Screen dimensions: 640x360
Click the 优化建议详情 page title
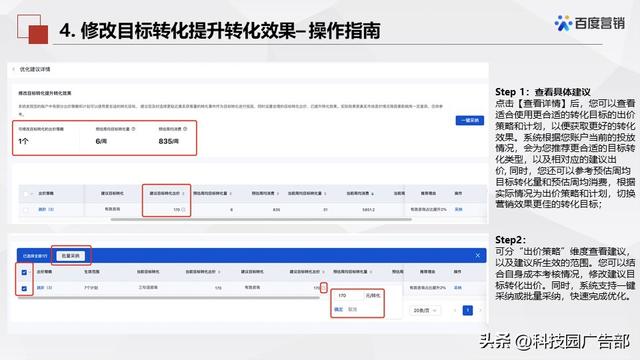tap(35, 69)
